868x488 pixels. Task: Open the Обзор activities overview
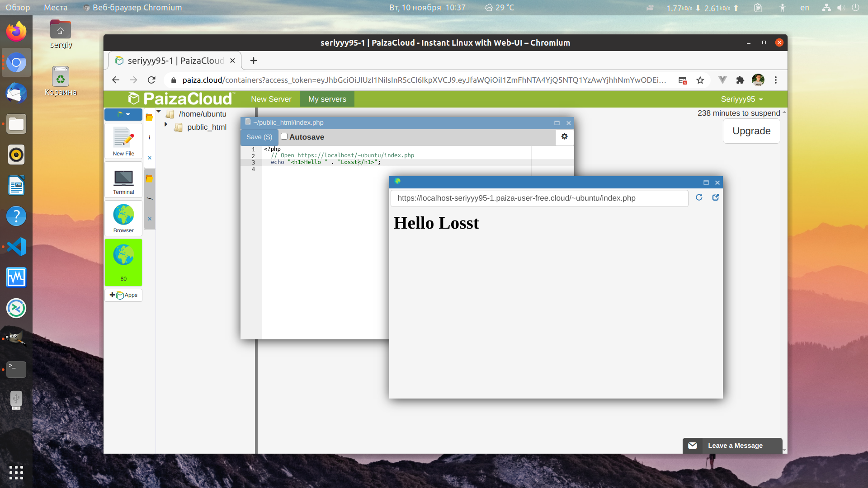click(18, 7)
